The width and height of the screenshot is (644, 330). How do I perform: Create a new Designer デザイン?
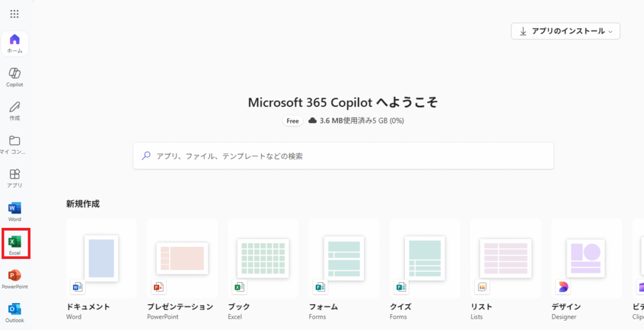click(587, 270)
